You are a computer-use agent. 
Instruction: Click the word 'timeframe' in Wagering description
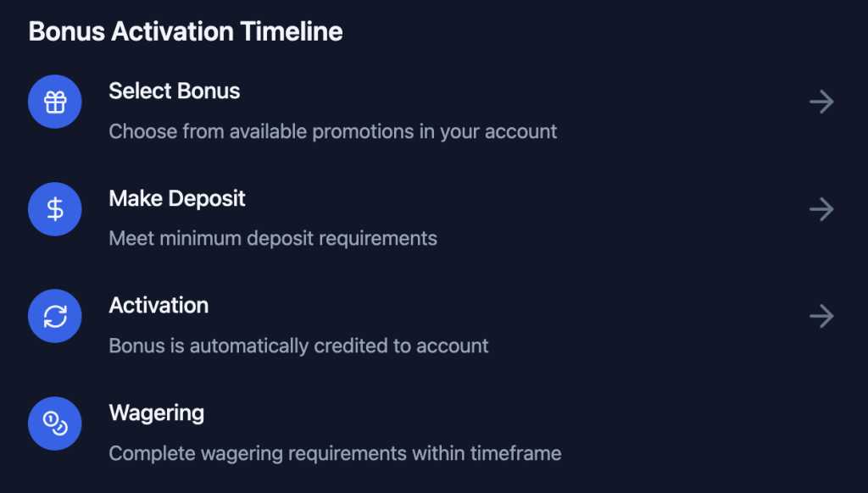[x=516, y=453]
